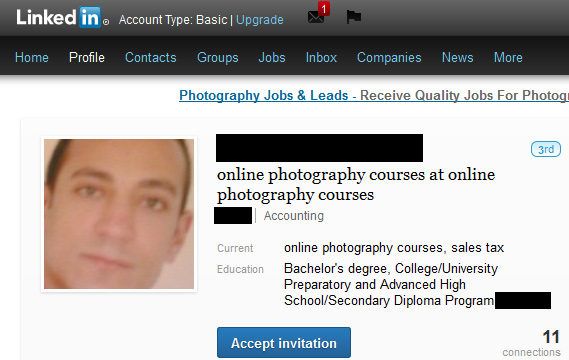569x360 pixels.
Task: Click the 3rd degree connection badge
Action: coord(546,149)
